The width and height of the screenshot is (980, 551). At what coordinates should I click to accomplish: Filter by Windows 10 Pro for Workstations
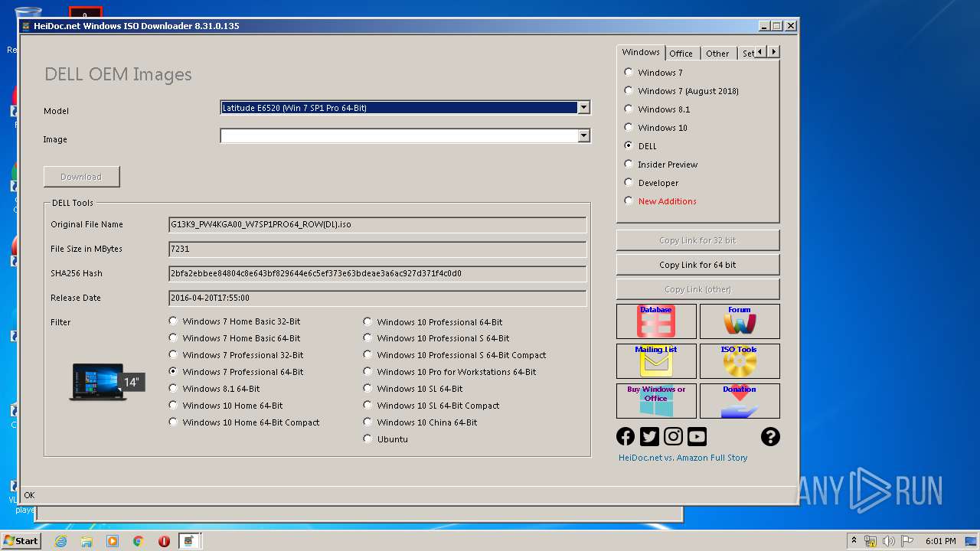point(450,372)
